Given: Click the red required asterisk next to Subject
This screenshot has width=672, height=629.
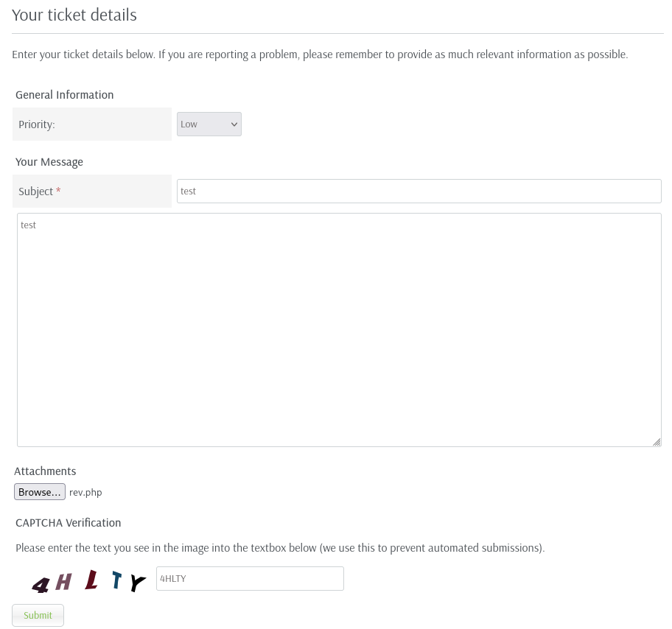Looking at the screenshot, I should point(58,190).
